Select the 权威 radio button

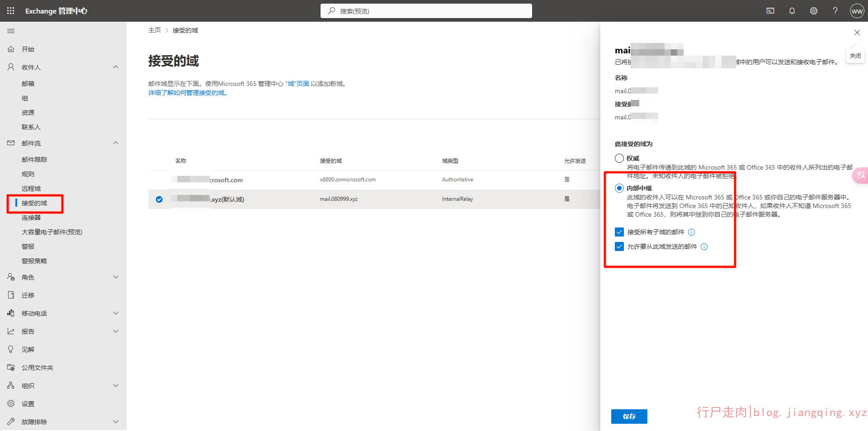[x=619, y=158]
